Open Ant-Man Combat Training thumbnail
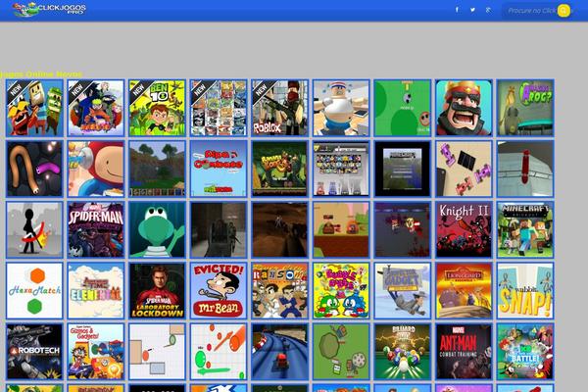588x392 pixels. [464, 352]
